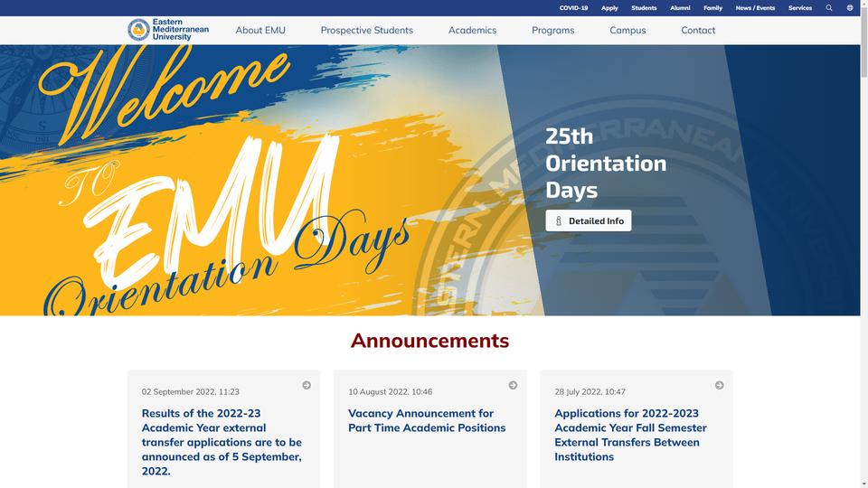Image resolution: width=868 pixels, height=488 pixels.
Task: Open the Contact menu item
Action: [x=698, y=31]
